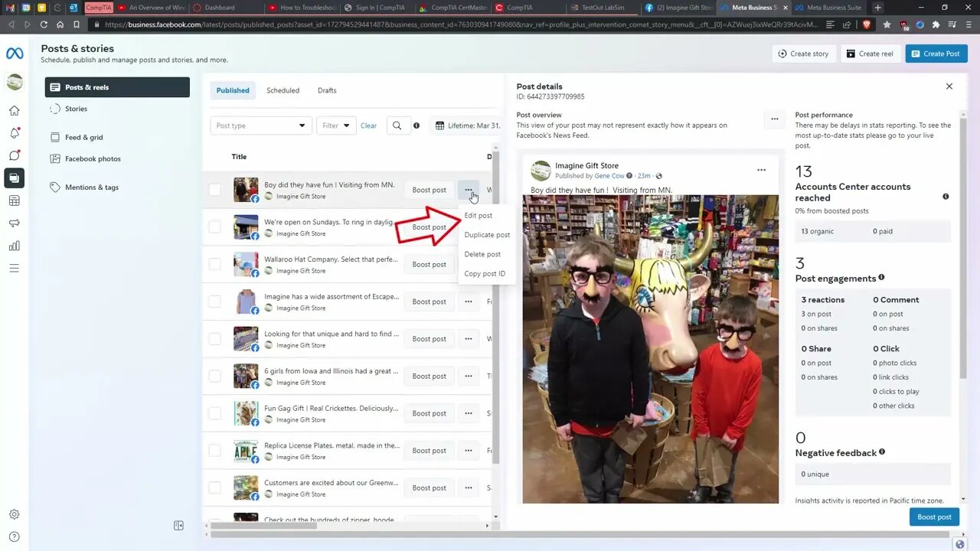Open the three-dot menu on post preview
This screenshot has height=551, width=980.
tap(761, 170)
